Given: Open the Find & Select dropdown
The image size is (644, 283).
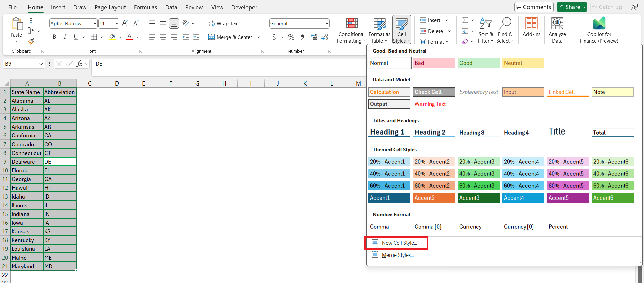Looking at the screenshot, I should click(x=505, y=31).
